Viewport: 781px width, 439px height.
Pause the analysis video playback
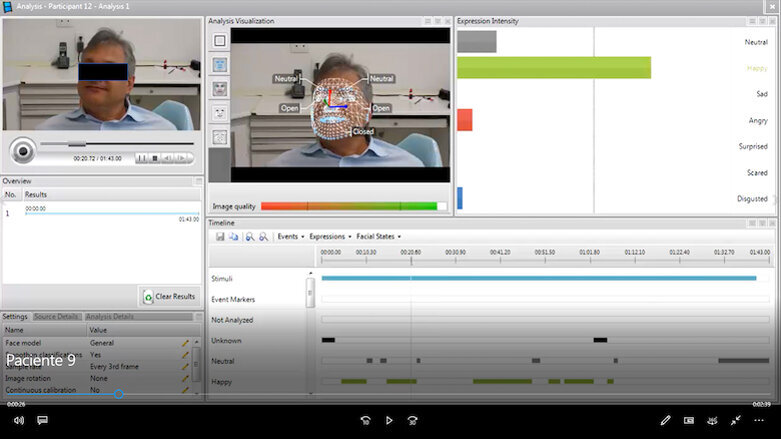coord(141,158)
